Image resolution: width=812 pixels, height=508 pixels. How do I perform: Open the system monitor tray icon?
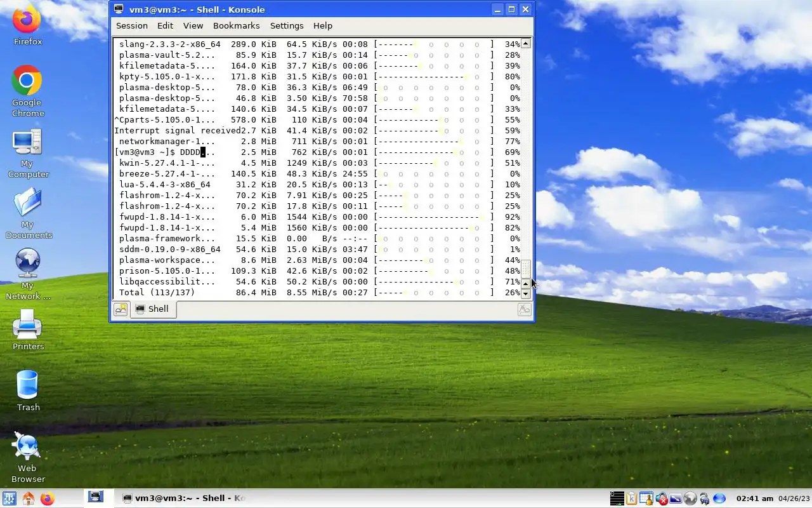click(617, 498)
